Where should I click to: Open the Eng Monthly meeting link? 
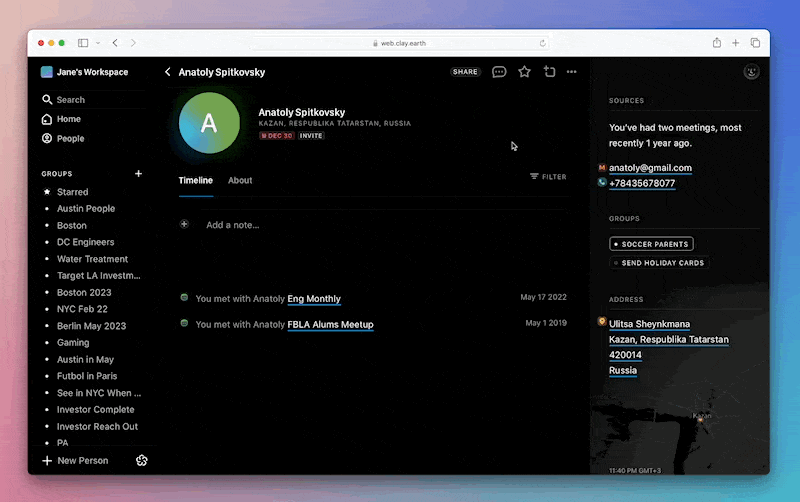click(314, 299)
